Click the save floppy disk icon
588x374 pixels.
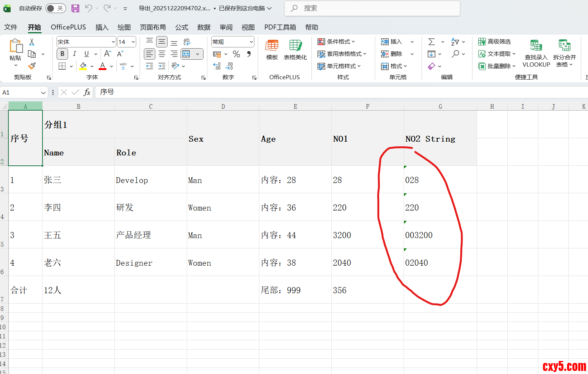point(75,8)
